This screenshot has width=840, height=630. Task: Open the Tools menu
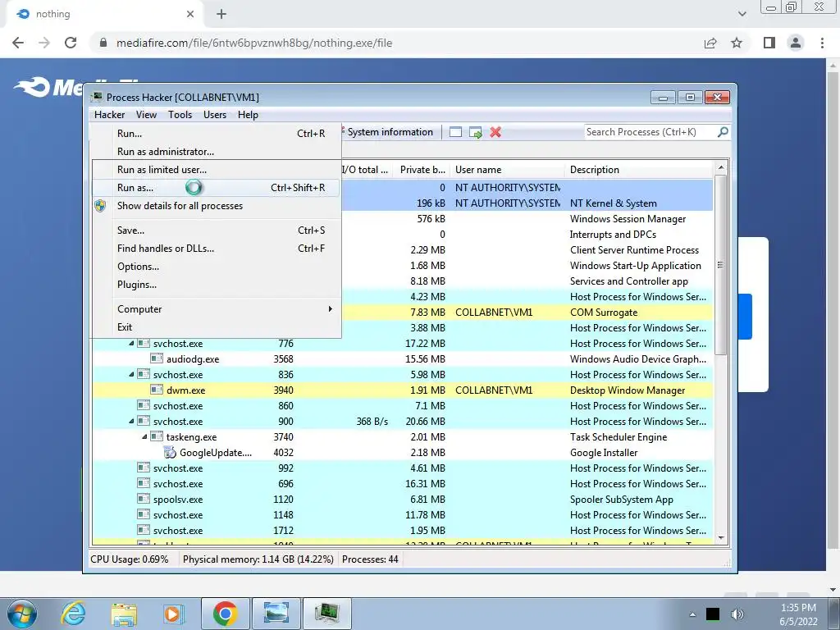tap(180, 115)
